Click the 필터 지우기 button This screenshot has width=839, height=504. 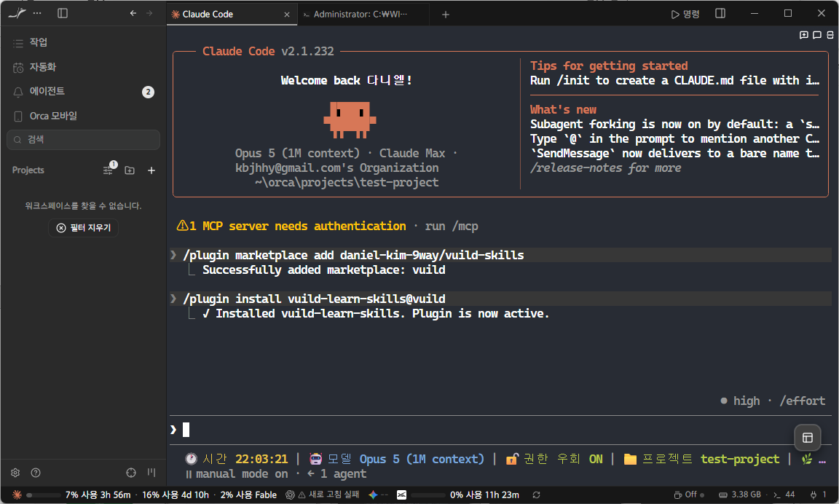[x=84, y=228]
